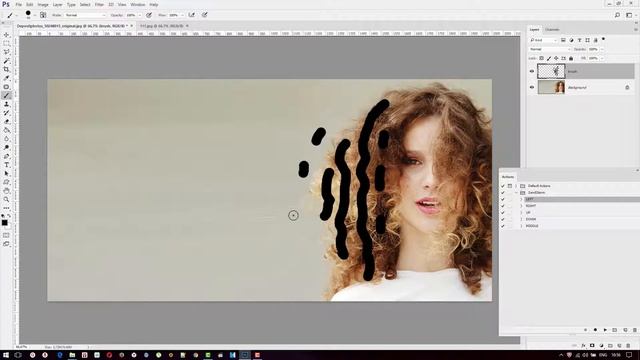Toggle checkmark for LEFT action

point(503,199)
